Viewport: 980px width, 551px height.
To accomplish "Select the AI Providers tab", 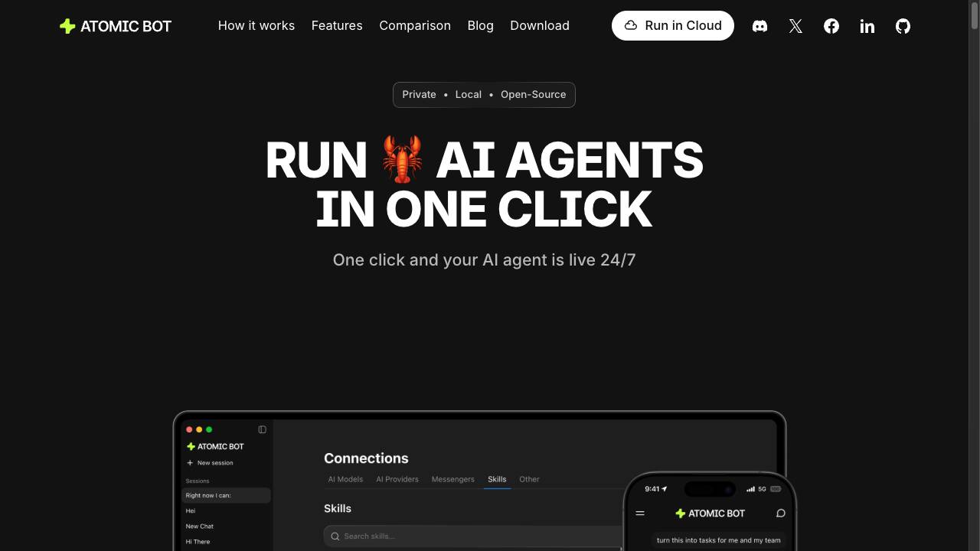I will 397,479.
